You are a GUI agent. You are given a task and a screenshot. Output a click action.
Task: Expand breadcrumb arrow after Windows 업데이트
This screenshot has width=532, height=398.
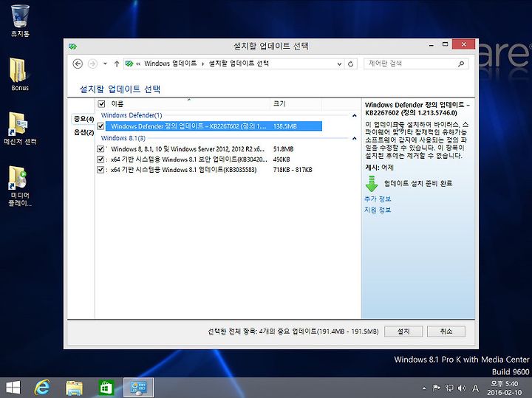[x=203, y=64]
